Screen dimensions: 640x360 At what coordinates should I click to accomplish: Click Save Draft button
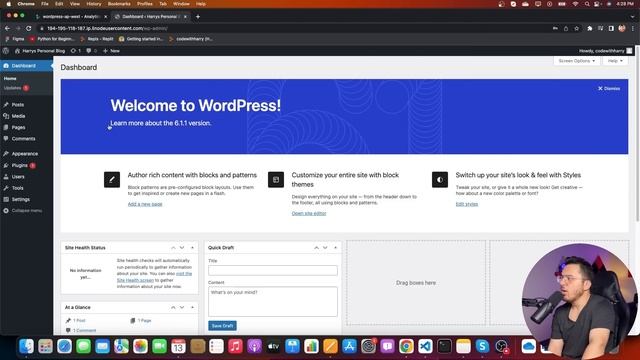pyautogui.click(x=222, y=326)
